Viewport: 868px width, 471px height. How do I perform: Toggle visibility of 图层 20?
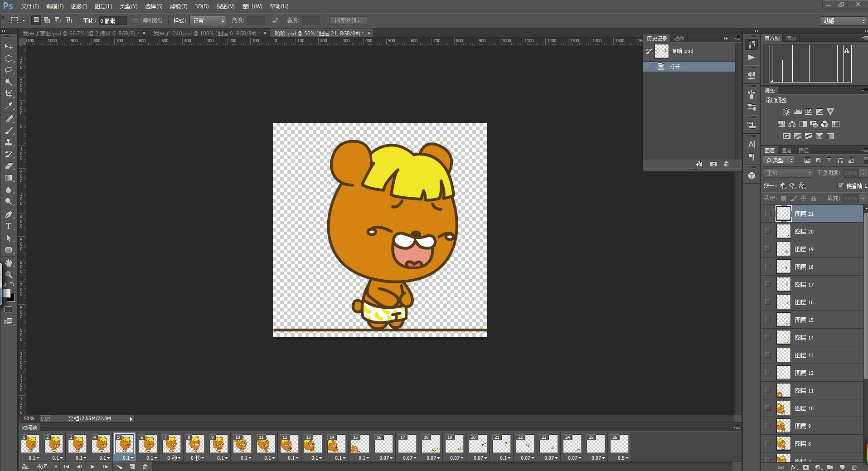pyautogui.click(x=768, y=231)
